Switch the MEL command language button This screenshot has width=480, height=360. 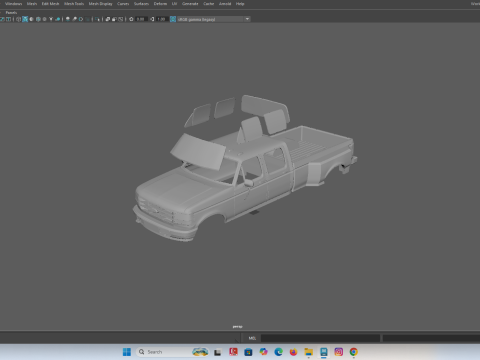[x=252, y=338]
